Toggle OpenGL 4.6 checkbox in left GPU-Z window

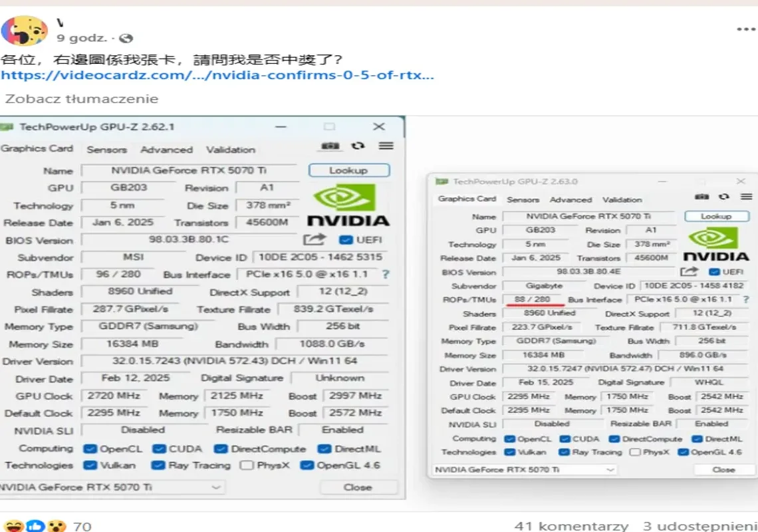[x=307, y=465]
